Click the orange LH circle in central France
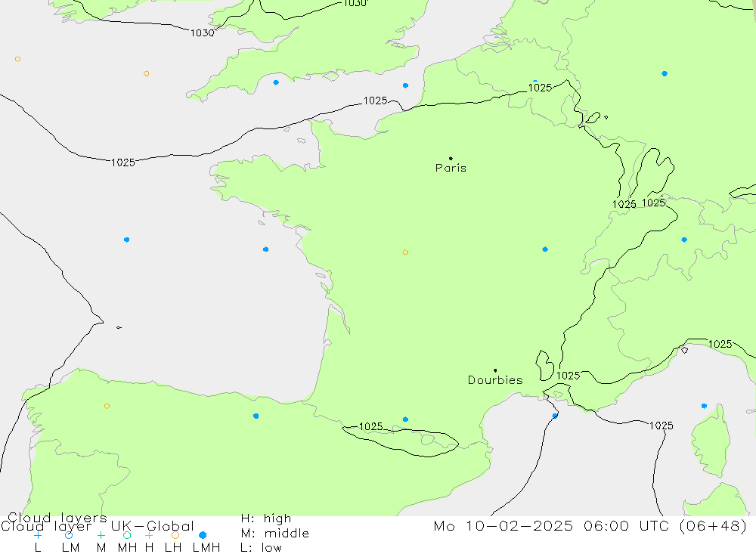 pyautogui.click(x=405, y=252)
